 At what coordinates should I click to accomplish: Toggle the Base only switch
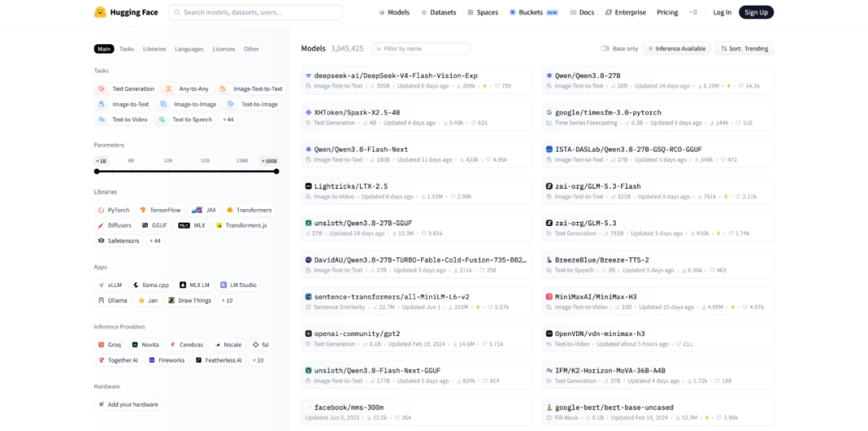click(605, 49)
